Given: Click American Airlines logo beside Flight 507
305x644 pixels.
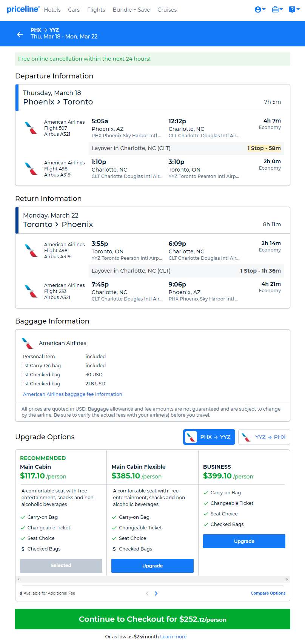Looking at the screenshot, I should [31, 128].
